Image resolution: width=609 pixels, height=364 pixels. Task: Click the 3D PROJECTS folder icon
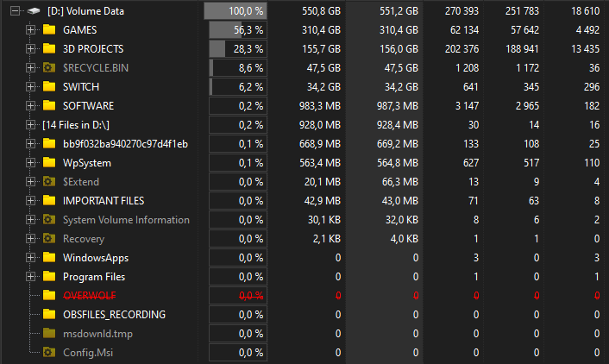(49, 48)
